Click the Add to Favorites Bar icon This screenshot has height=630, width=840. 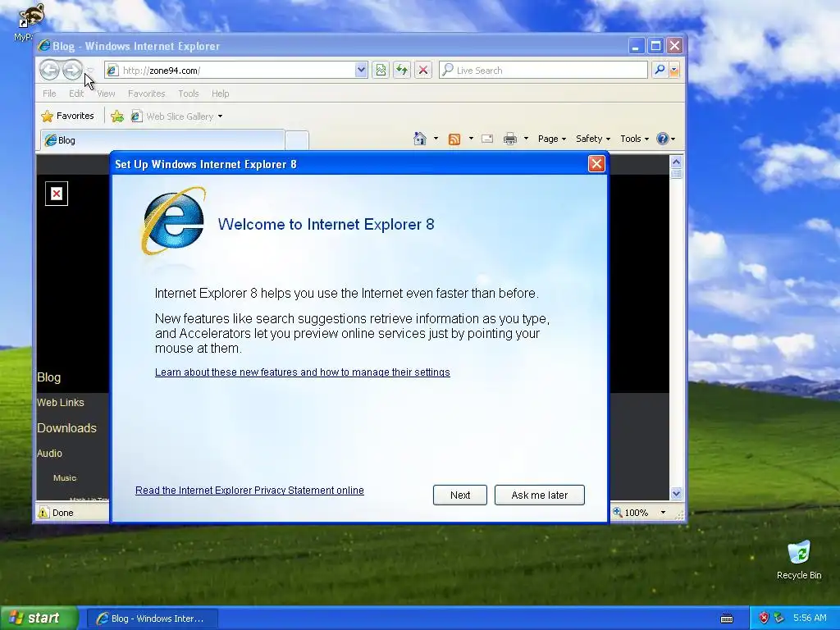tap(117, 116)
